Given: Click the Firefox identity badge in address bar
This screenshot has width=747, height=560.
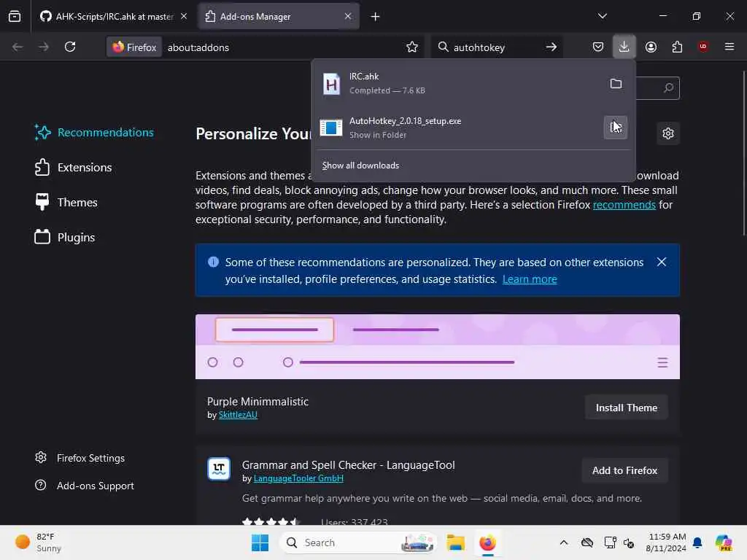Looking at the screenshot, I should (x=134, y=47).
